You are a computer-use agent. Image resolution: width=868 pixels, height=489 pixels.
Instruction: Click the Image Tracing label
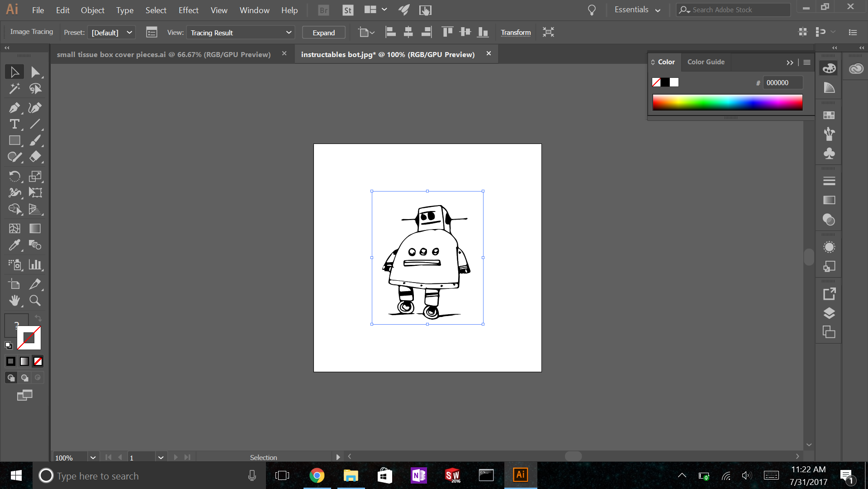32,32
